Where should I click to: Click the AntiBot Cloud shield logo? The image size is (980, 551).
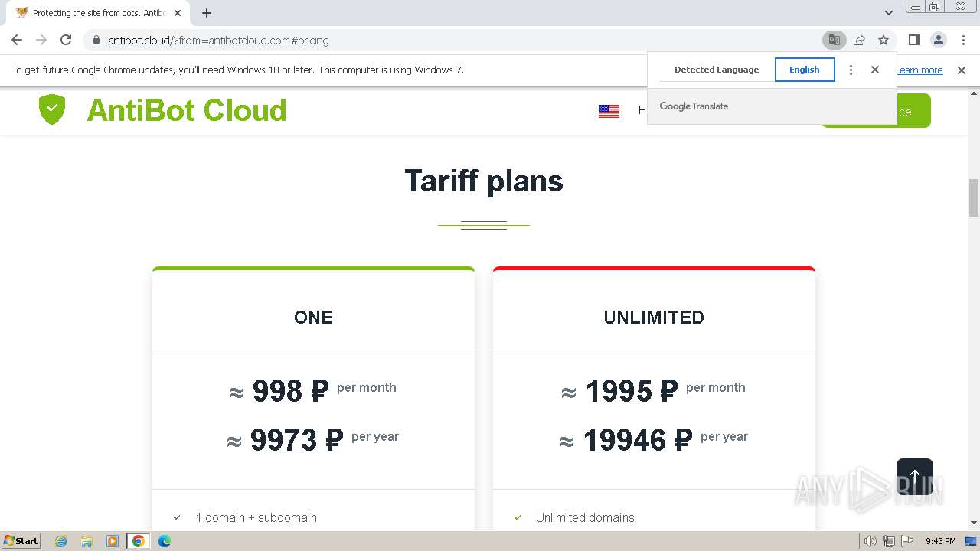point(52,110)
